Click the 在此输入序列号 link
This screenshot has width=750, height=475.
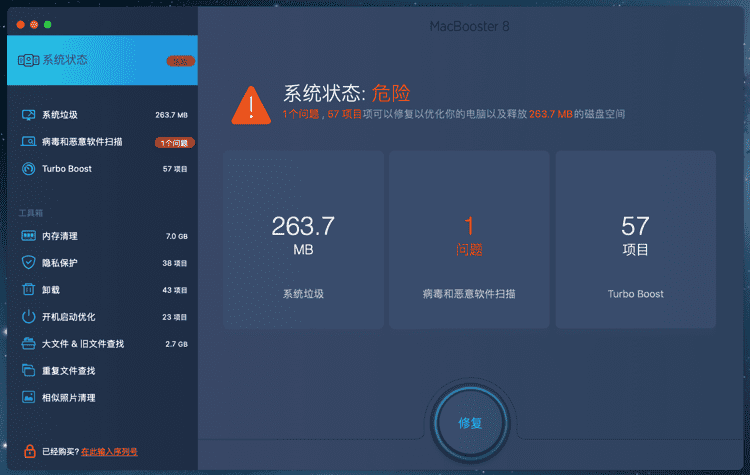coord(109,452)
